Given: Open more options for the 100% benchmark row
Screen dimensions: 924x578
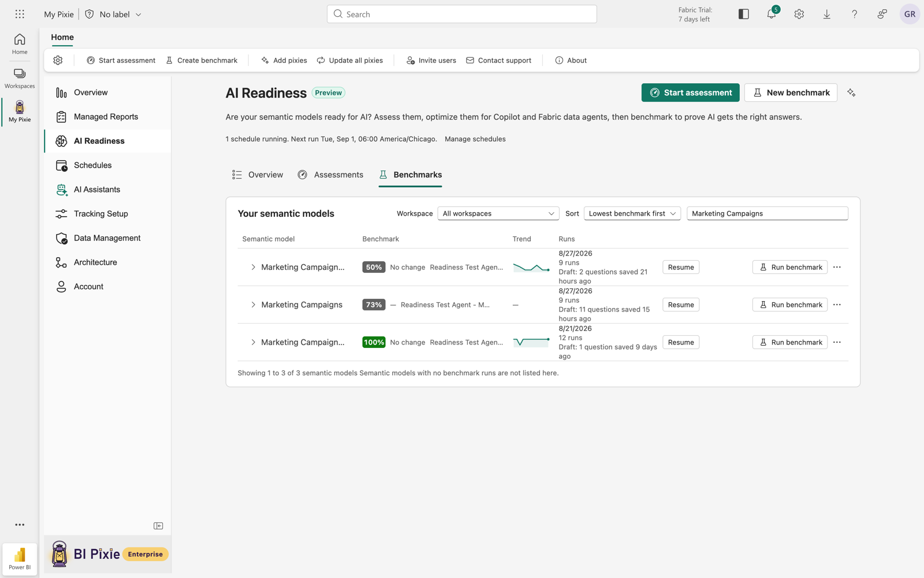Looking at the screenshot, I should (837, 342).
